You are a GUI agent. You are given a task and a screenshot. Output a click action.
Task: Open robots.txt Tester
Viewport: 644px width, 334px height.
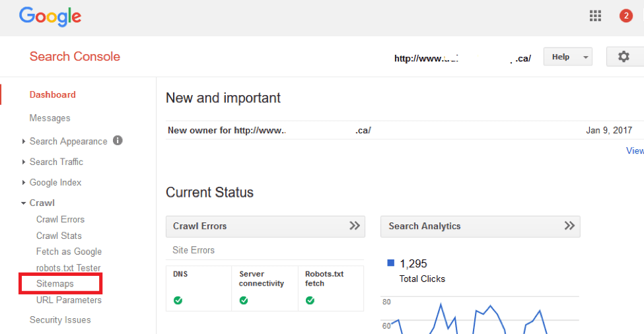(x=68, y=268)
